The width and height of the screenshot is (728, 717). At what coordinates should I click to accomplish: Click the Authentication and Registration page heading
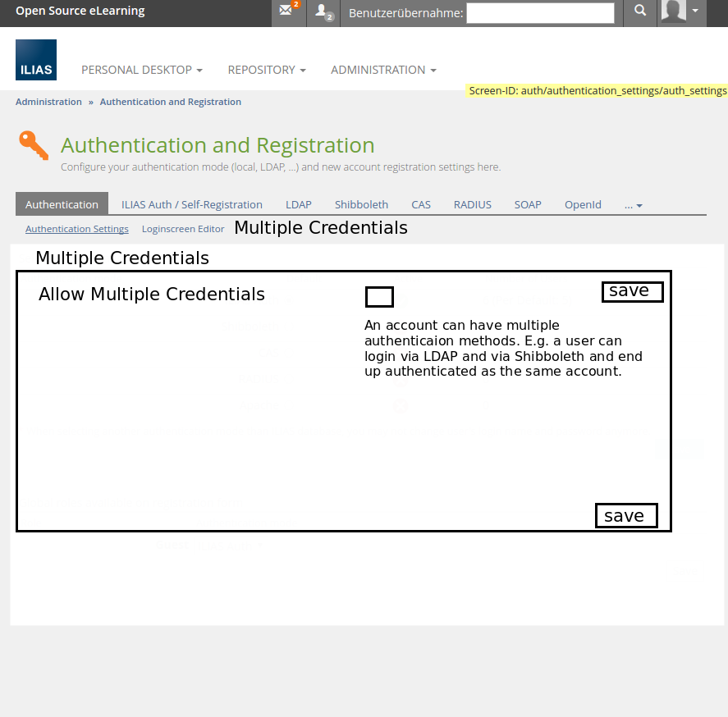tap(217, 145)
